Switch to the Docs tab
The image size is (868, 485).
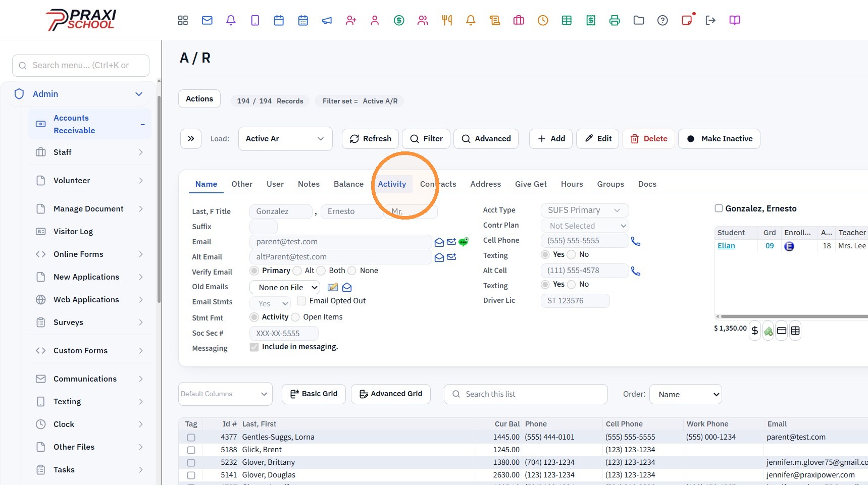[647, 184]
